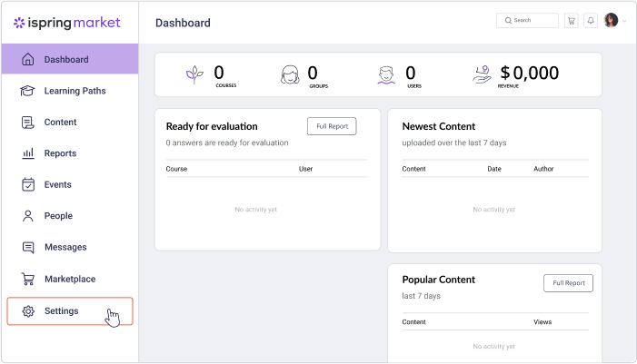Go to Learning Paths label
The image size is (637, 364).
pyautogui.click(x=75, y=91)
